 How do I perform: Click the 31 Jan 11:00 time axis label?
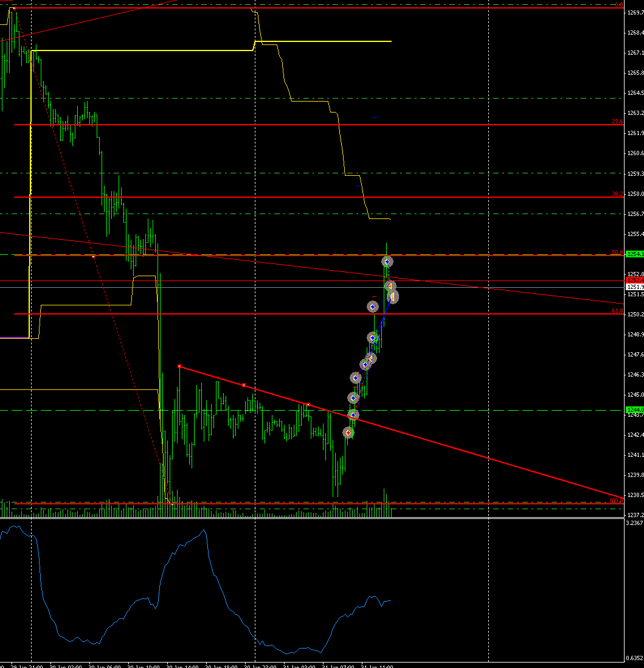[x=378, y=666]
